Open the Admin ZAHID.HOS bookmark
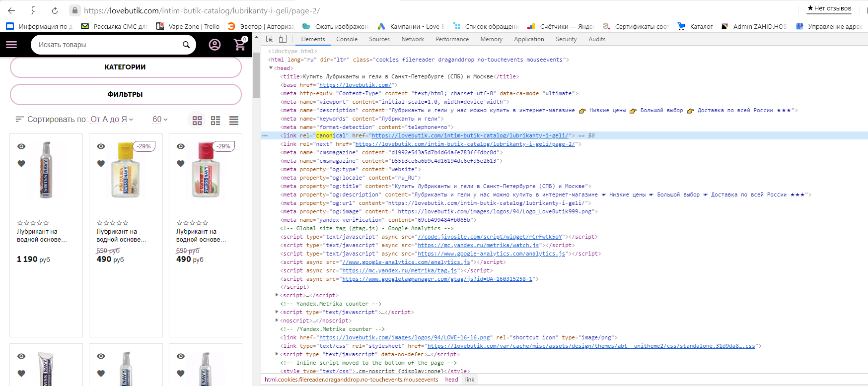This screenshot has width=868, height=386. coord(754,26)
